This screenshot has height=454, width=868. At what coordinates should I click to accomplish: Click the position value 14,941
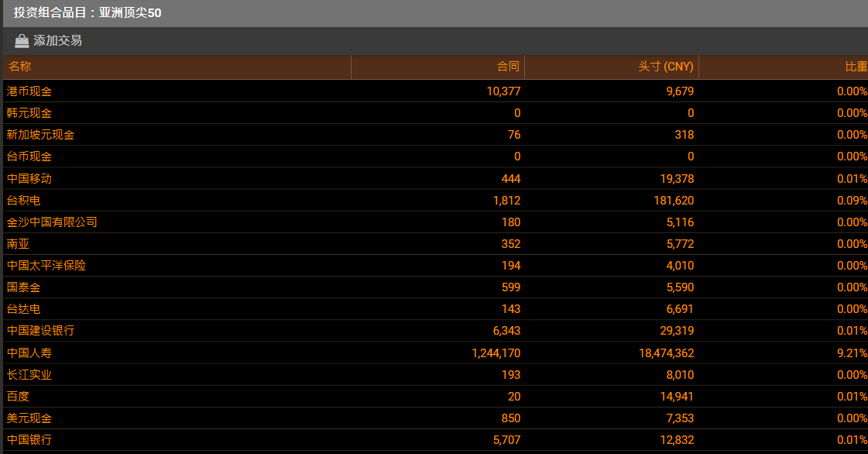(x=677, y=396)
